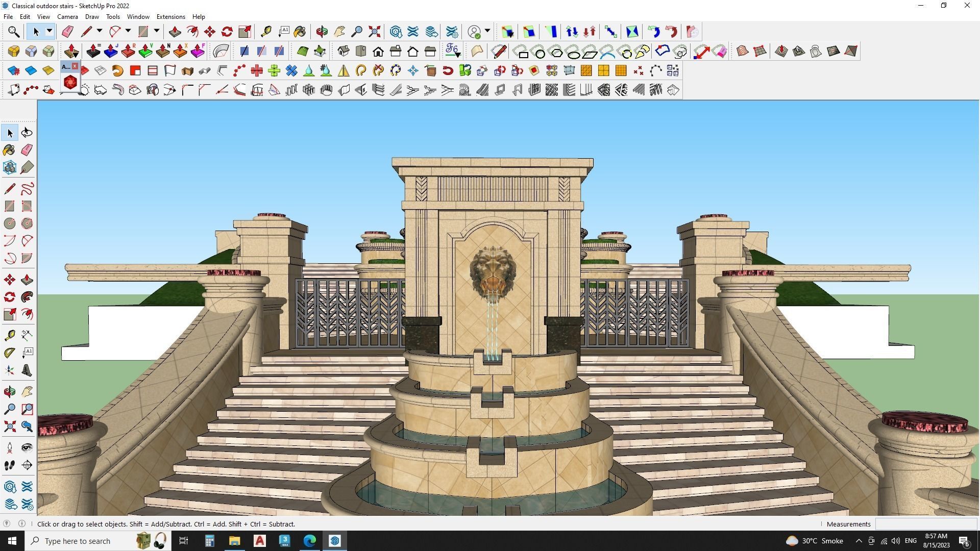Open the Windows Start menu
The image size is (980, 551).
[x=12, y=541]
